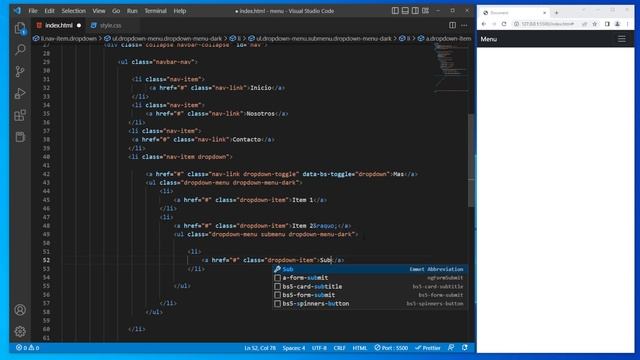
Task: Click the Ln 52, Col 78 status entry
Action: [260, 348]
